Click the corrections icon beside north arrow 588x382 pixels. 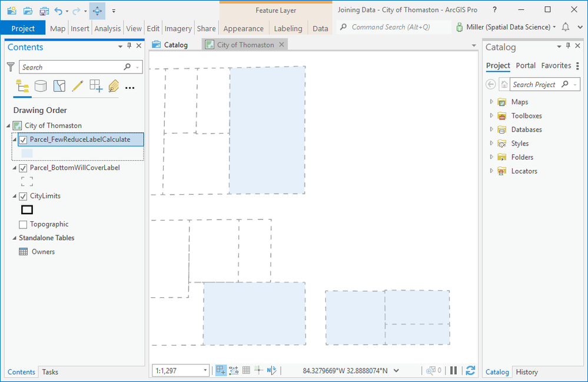(x=271, y=370)
